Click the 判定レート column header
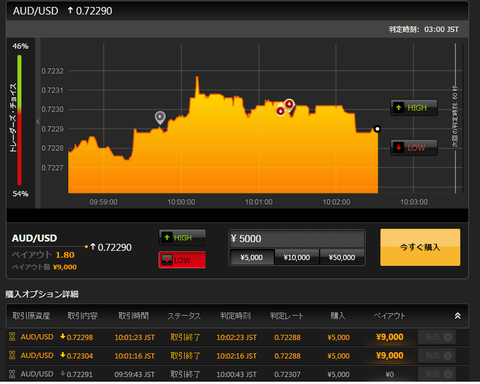The height and width of the screenshot is (384, 480). (x=287, y=316)
